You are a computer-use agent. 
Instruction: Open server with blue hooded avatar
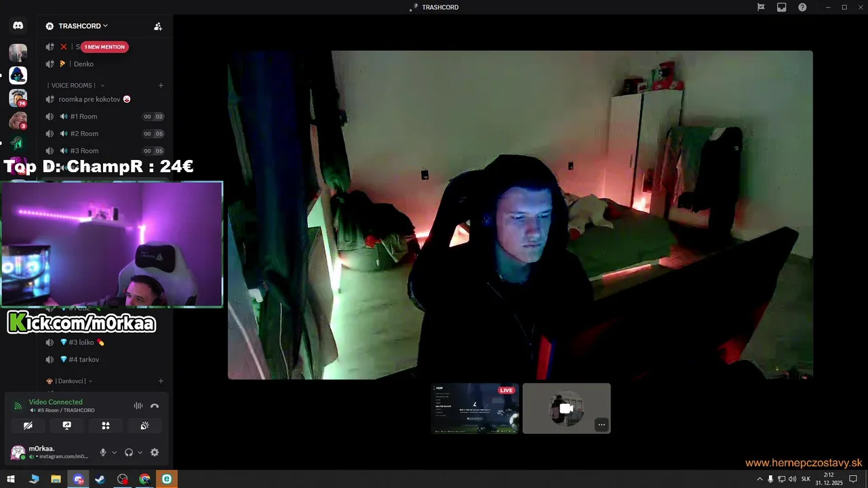[18, 75]
